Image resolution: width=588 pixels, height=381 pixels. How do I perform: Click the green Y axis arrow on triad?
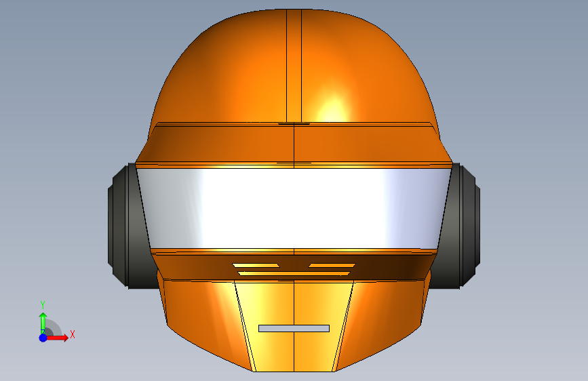coord(43,323)
